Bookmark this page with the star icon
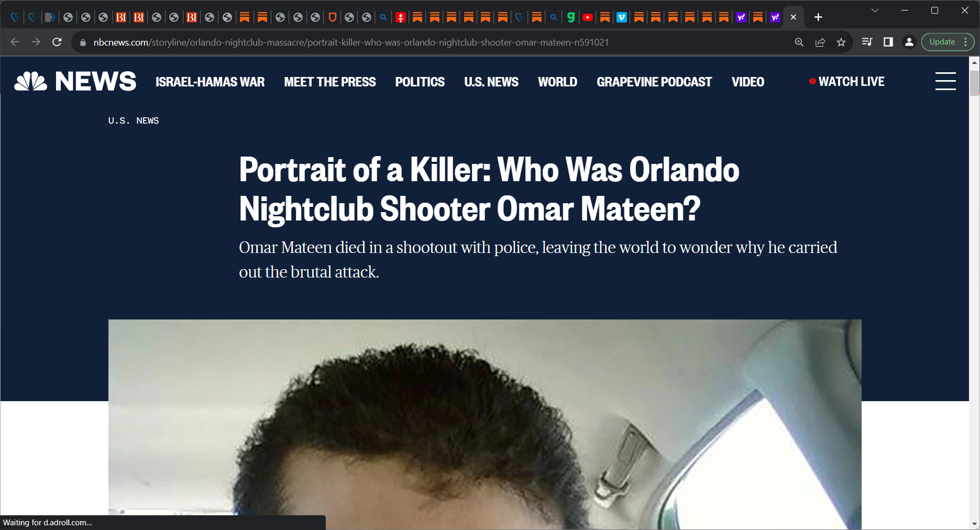This screenshot has height=530, width=980. point(841,42)
